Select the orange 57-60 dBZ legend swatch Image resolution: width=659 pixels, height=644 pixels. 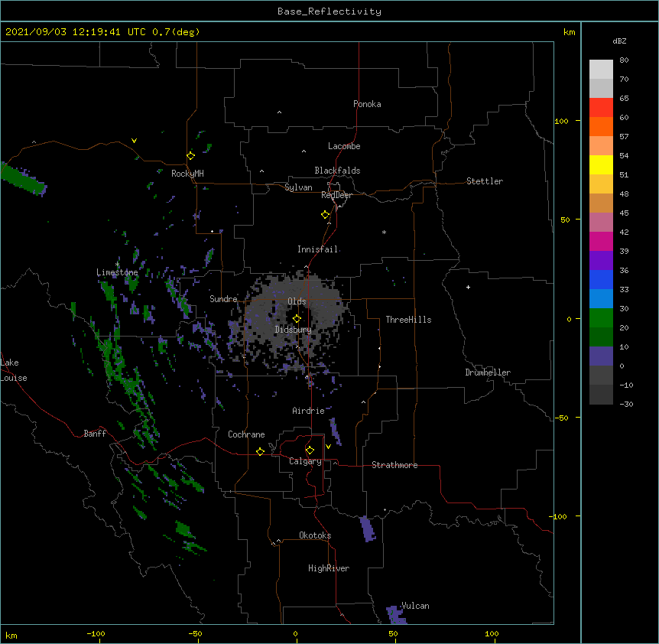point(601,126)
